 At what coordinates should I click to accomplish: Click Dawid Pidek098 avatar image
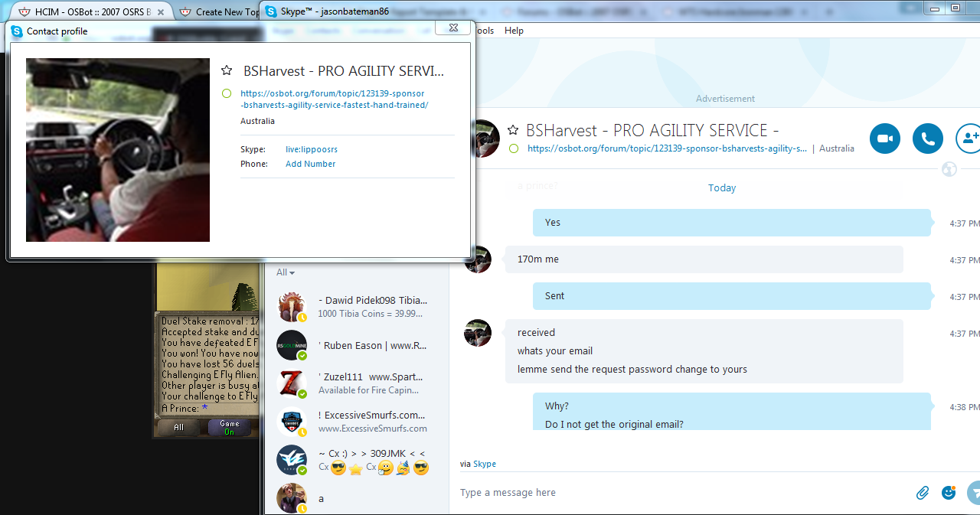(x=292, y=307)
